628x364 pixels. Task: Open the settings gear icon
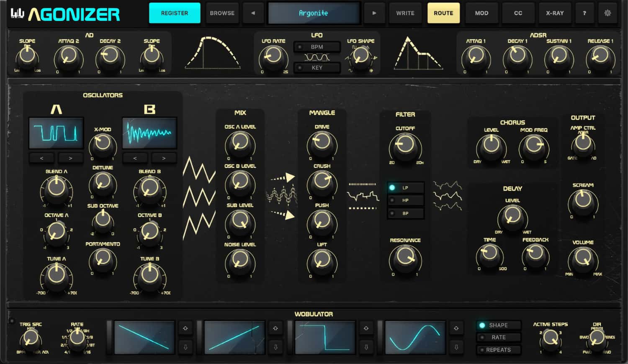(x=607, y=13)
